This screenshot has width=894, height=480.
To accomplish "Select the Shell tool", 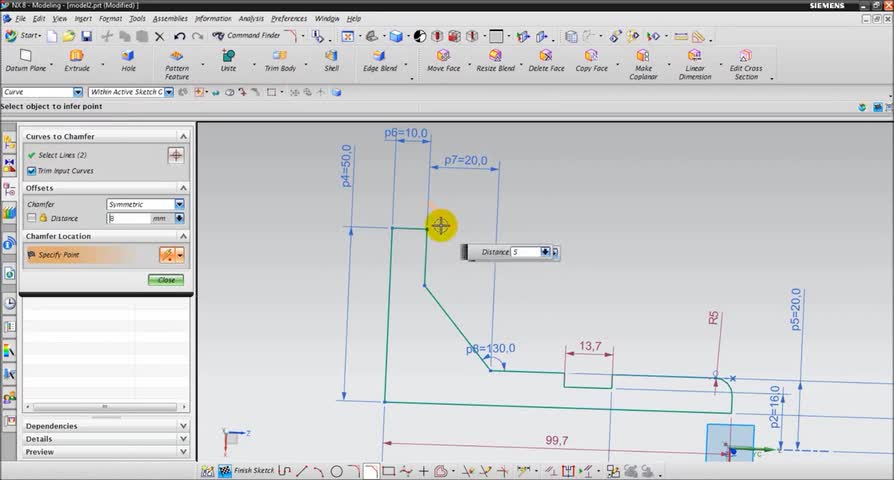I will click(x=331, y=60).
